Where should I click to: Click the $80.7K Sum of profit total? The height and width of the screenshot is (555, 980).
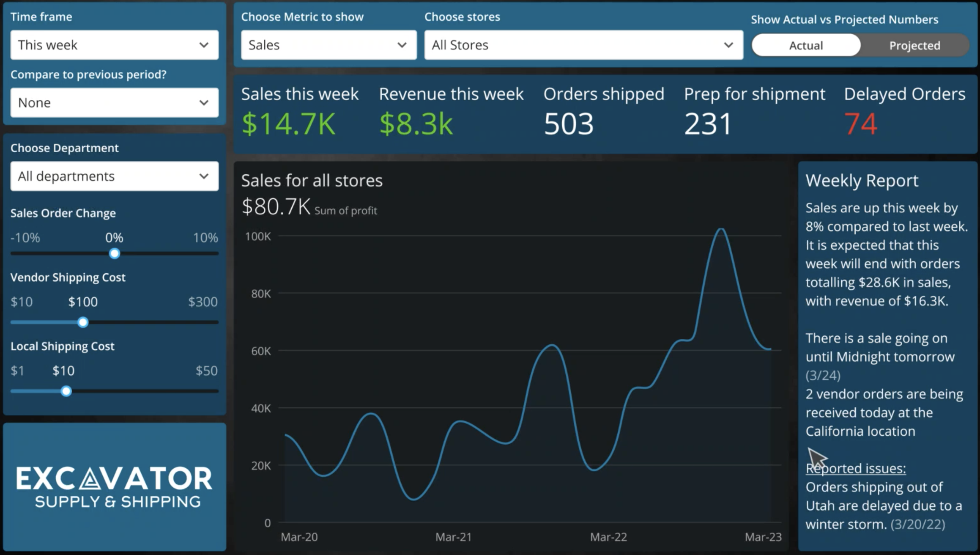[x=276, y=207]
